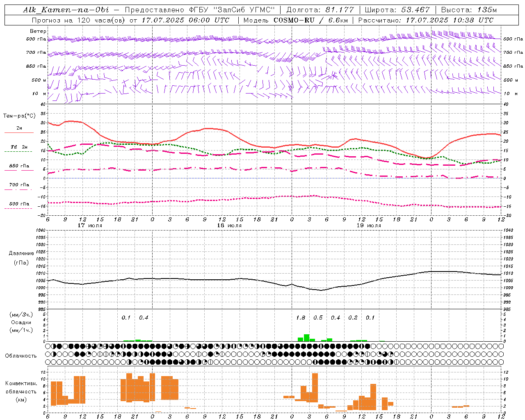Click the 10 м wind level label on the left
This screenshot has width=525, height=420.
coord(39,94)
